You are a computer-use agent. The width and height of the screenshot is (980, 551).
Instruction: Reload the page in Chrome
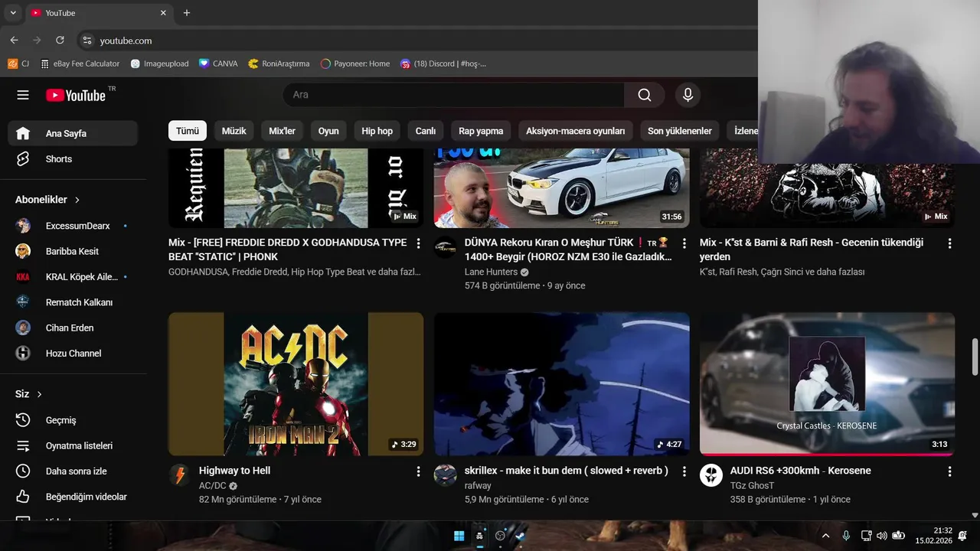(x=60, y=40)
